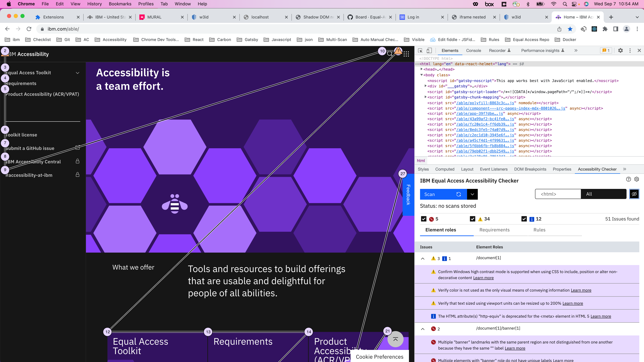The image size is (644, 362).
Task: Expand the head element in DOM tree
Action: [422, 69]
